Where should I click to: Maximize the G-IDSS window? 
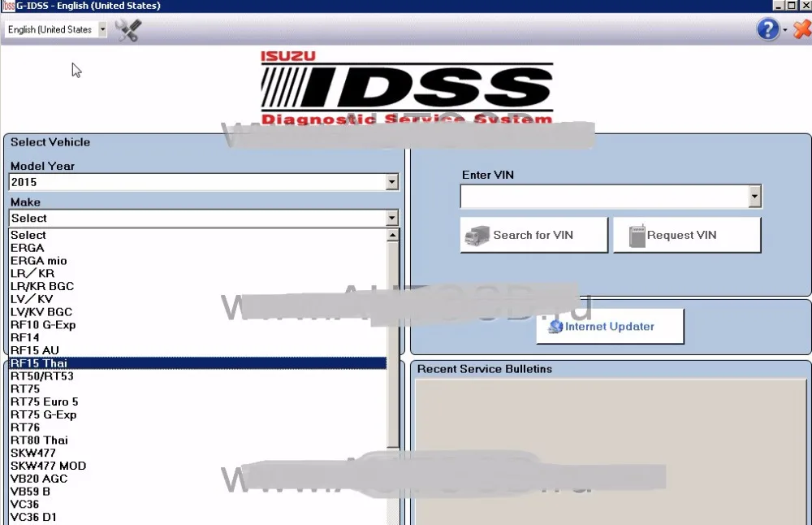(x=792, y=5)
